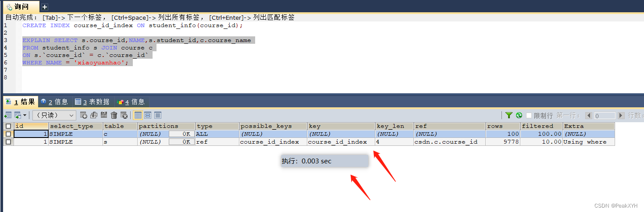This screenshot has width=644, height=212.
Task: Switch to form view mode
Action: click(148, 115)
